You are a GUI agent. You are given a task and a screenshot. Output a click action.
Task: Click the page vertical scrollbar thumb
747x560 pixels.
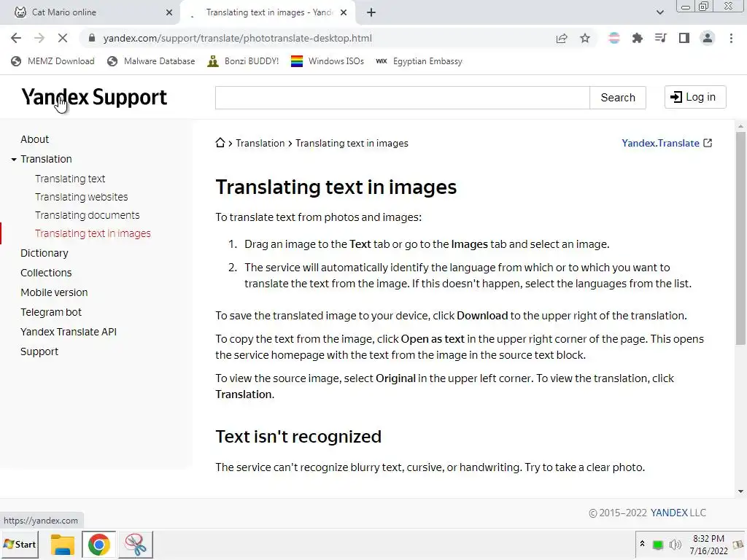tap(740, 238)
